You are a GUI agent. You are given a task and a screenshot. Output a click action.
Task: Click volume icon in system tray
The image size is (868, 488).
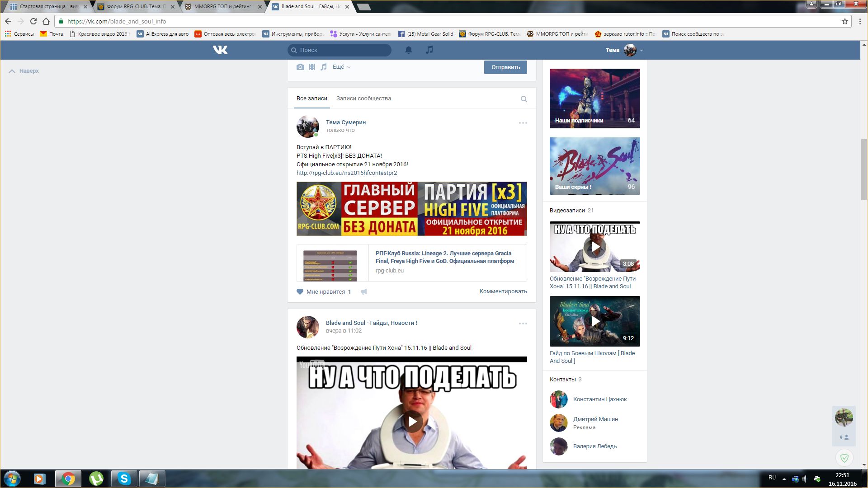[805, 479]
